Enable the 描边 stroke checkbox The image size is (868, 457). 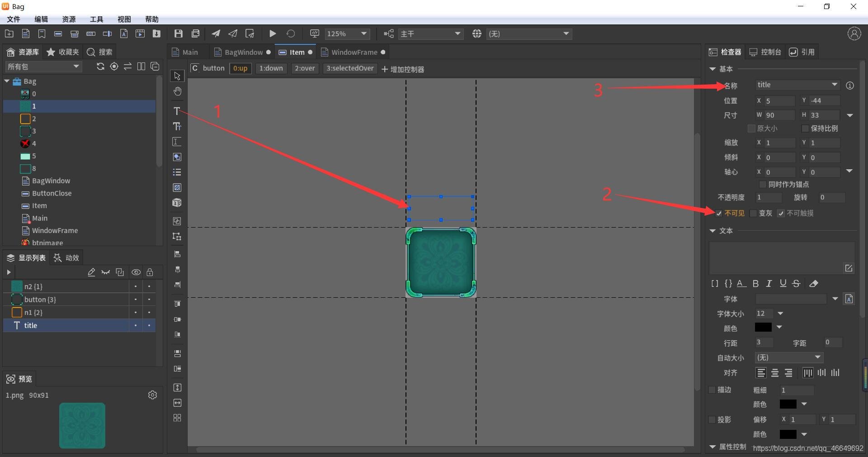pos(712,390)
